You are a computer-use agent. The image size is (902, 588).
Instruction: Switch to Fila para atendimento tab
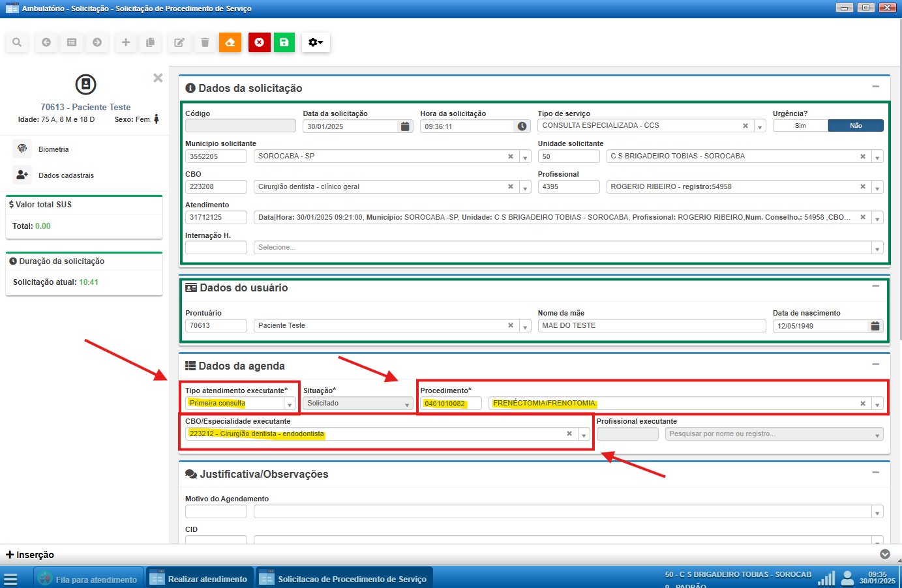[x=89, y=579]
